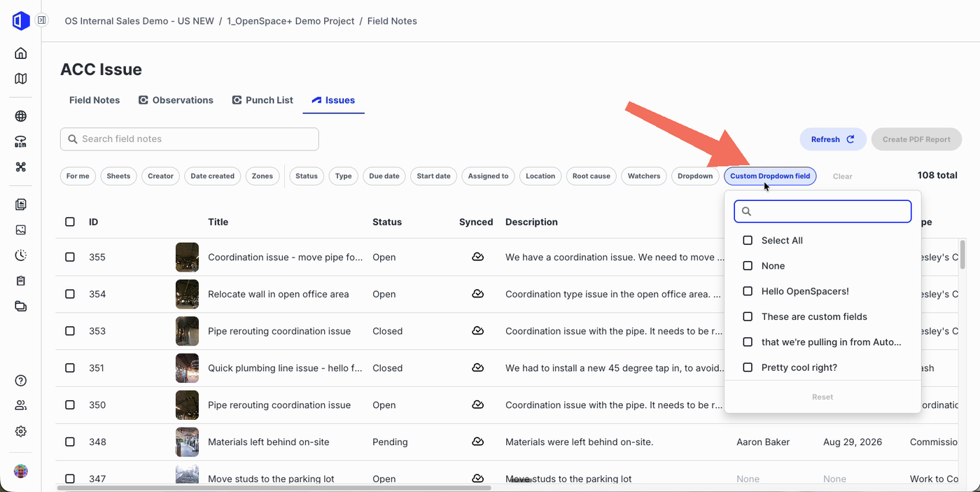
Task: Select the checkbox for issue 348
Action: click(70, 442)
